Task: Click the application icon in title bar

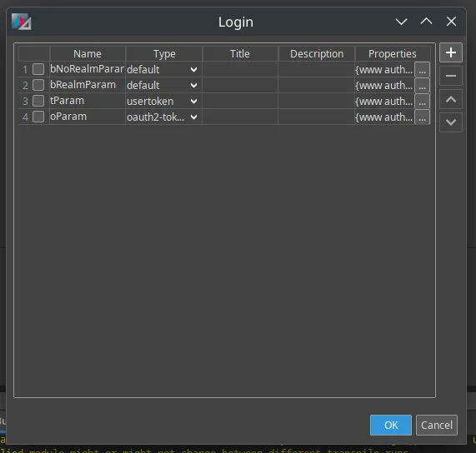Action: (21, 22)
